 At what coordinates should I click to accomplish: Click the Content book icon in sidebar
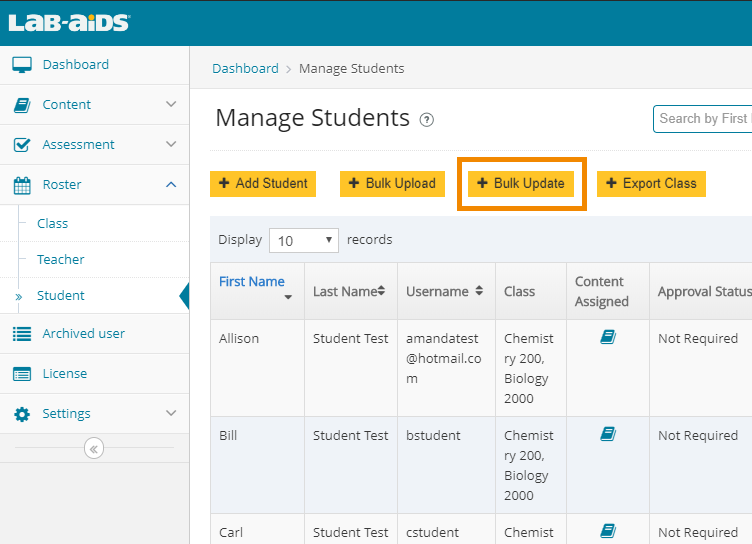click(22, 105)
